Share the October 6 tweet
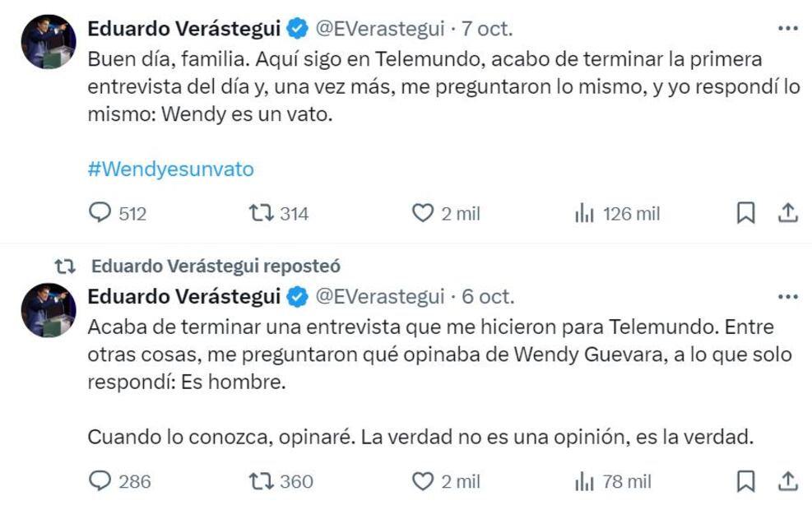Screen dimensions: 812x510 (788, 480)
